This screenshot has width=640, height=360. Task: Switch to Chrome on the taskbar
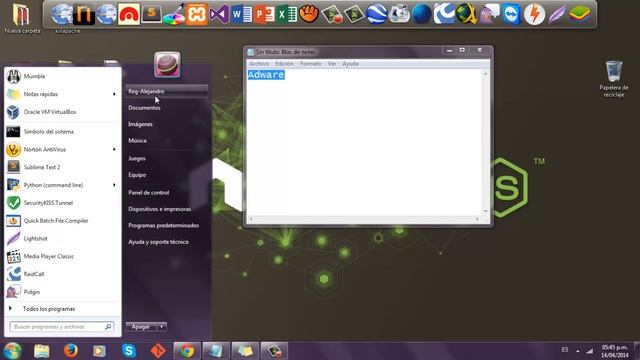point(187,351)
